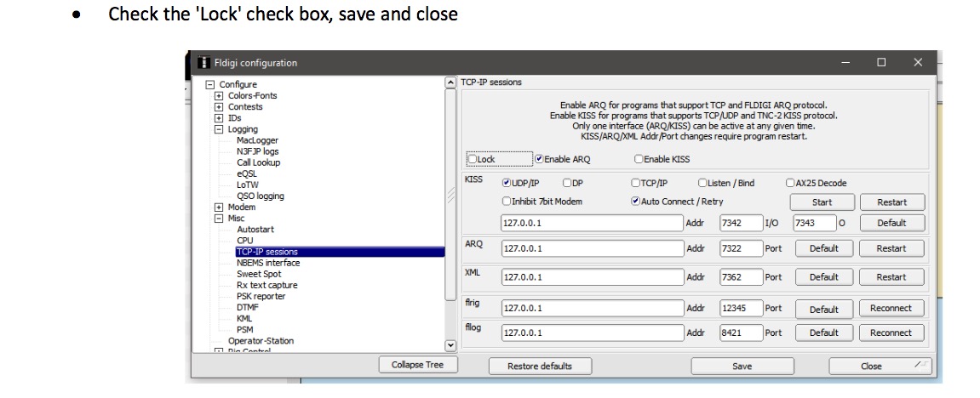
Task: Select TCP-IP sessions tree item
Action: click(340, 252)
